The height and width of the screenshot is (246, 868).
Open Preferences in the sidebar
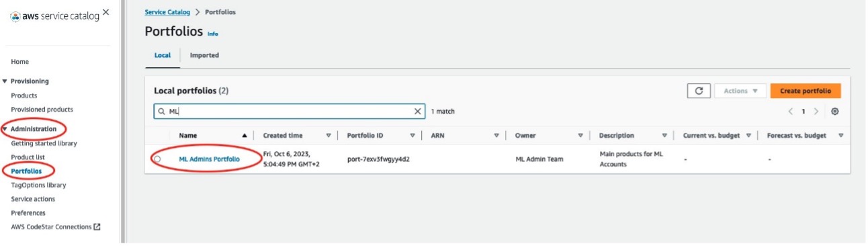click(x=28, y=213)
